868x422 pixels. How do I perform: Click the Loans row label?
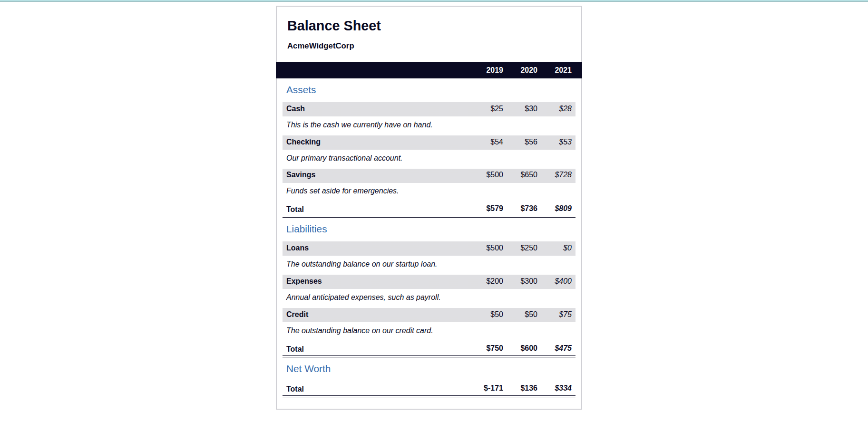pyautogui.click(x=297, y=248)
